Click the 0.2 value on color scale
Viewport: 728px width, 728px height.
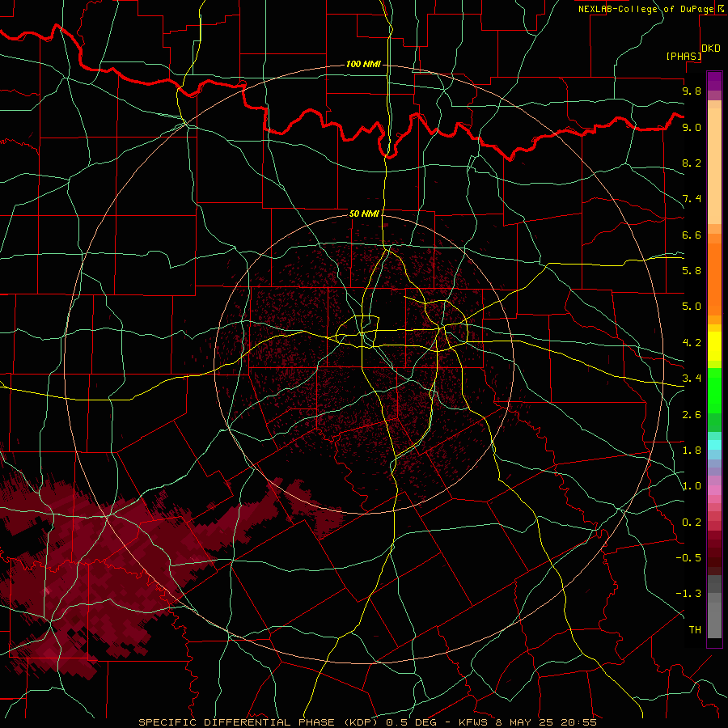click(x=692, y=523)
